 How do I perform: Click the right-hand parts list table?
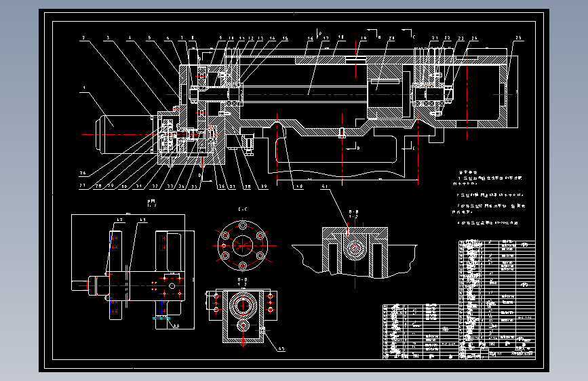[x=497, y=299]
